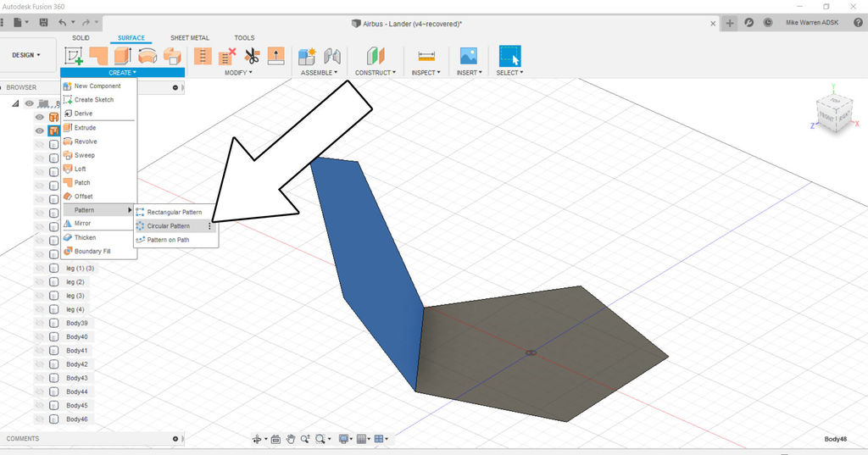Image resolution: width=868 pixels, height=455 pixels.
Task: Click the Undo arrow icon
Action: 63,23
